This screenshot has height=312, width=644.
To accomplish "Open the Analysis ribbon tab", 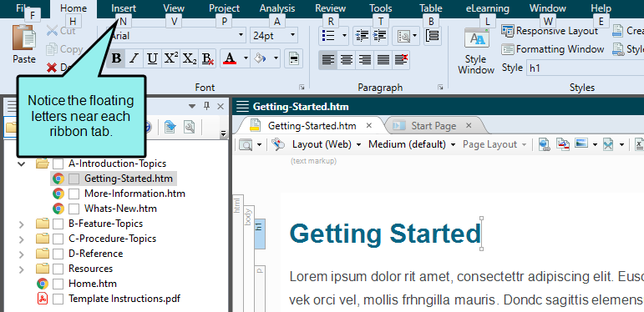I will tap(277, 8).
